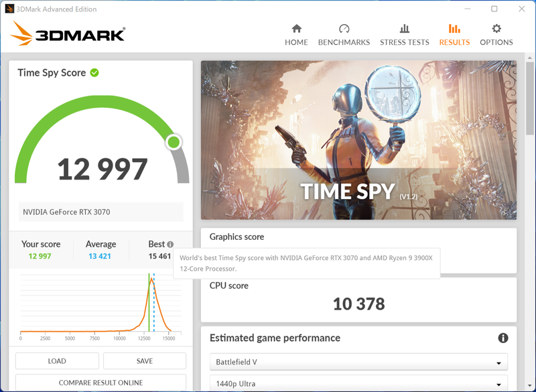The width and height of the screenshot is (536, 392).
Task: Click the Benchmarks gauge icon
Action: pos(344,29)
